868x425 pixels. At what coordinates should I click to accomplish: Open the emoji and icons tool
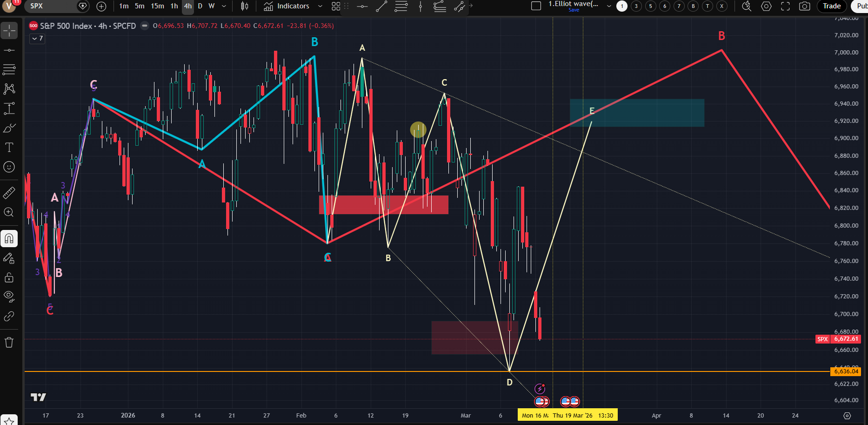pos(9,167)
